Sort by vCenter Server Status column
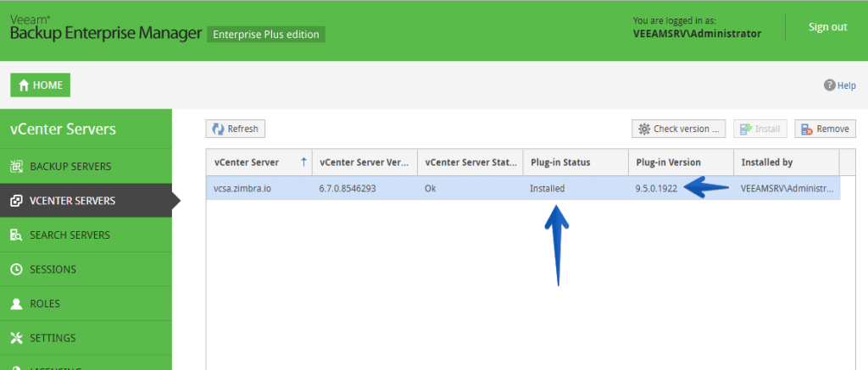 [x=470, y=163]
